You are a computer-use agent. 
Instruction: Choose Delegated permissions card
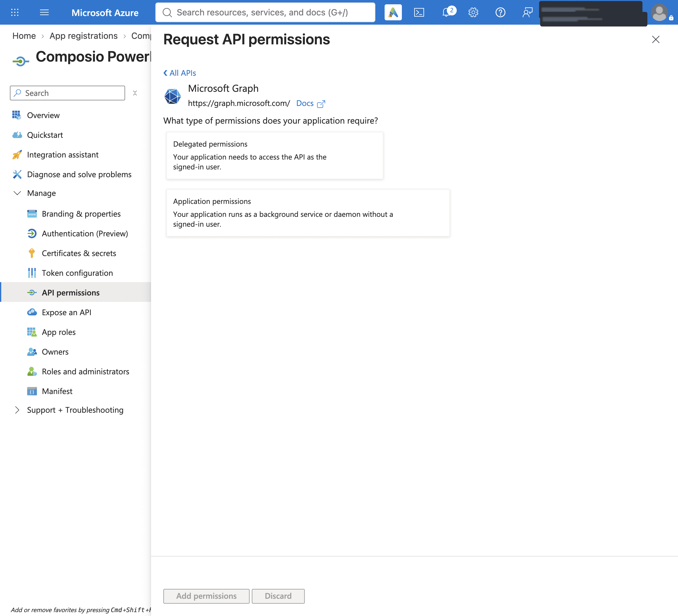[275, 155]
